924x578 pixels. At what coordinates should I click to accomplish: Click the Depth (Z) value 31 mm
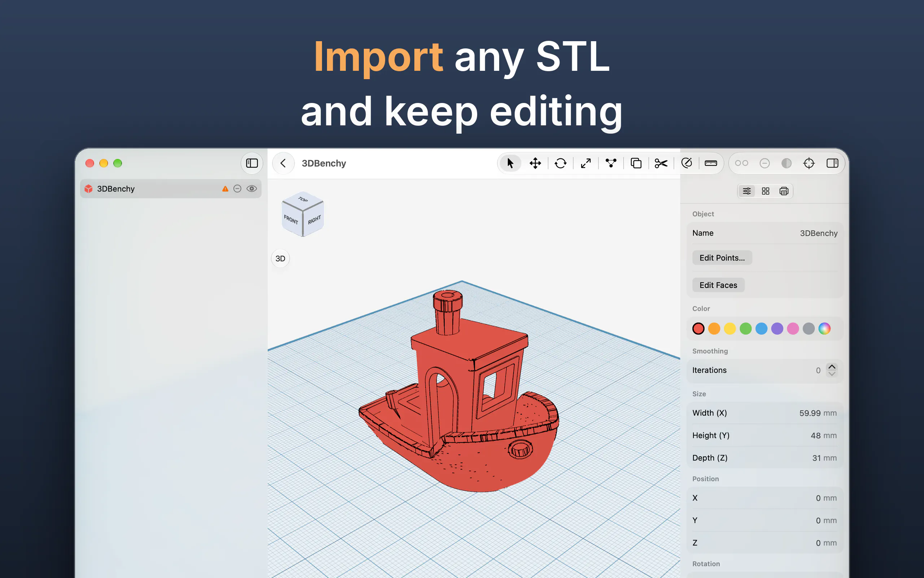coord(824,458)
